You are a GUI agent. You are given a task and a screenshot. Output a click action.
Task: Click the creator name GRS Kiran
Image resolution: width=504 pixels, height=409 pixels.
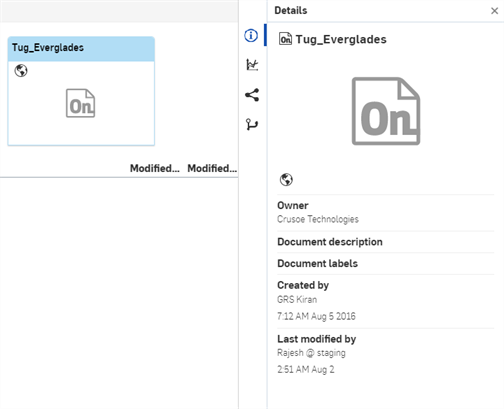click(297, 299)
